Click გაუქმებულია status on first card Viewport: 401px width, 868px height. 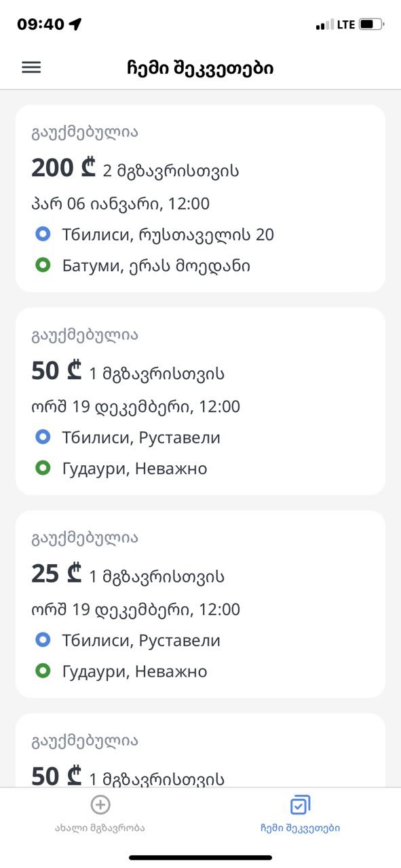85,132
